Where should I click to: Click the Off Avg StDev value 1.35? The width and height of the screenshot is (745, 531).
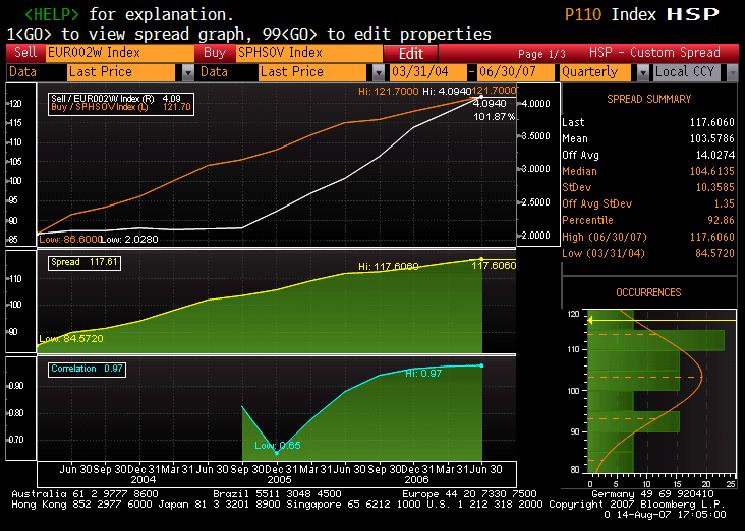724,204
